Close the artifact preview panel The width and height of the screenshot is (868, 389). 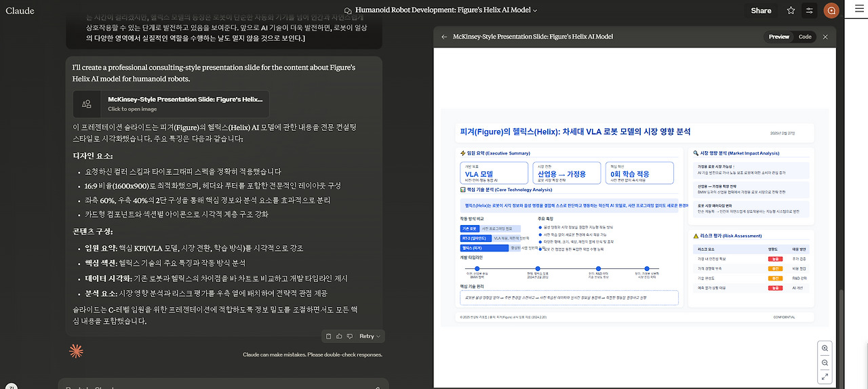pyautogui.click(x=825, y=37)
